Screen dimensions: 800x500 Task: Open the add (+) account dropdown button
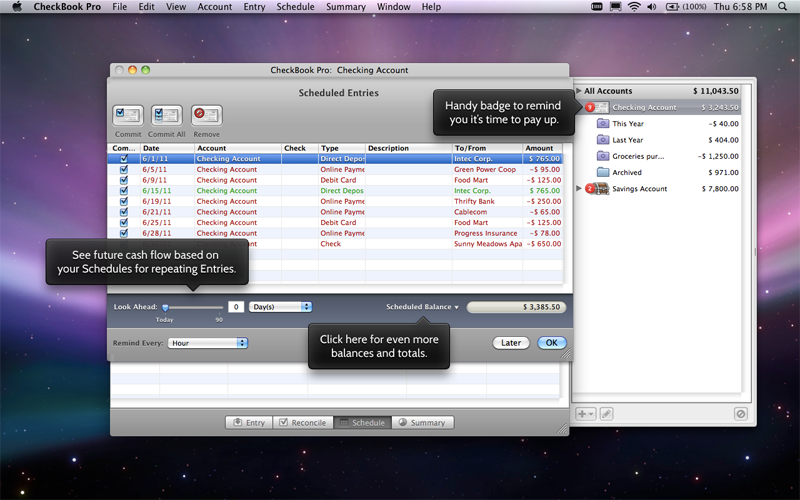tap(585, 414)
